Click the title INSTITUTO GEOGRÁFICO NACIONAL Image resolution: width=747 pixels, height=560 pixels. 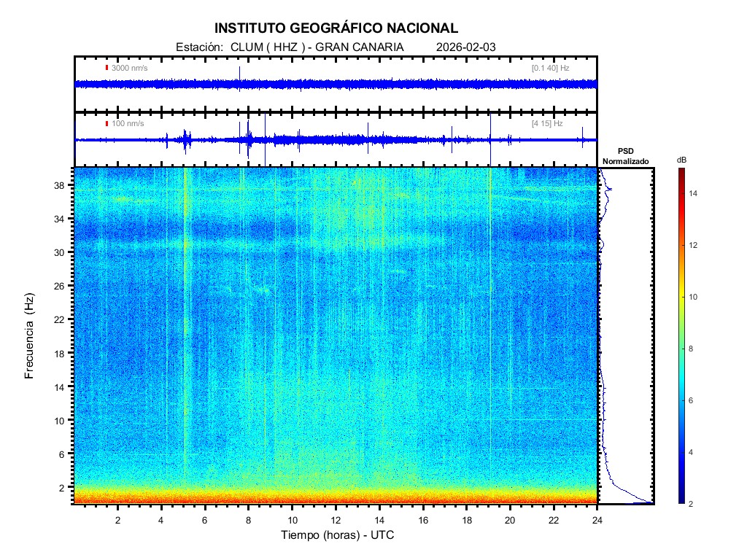coord(336,28)
